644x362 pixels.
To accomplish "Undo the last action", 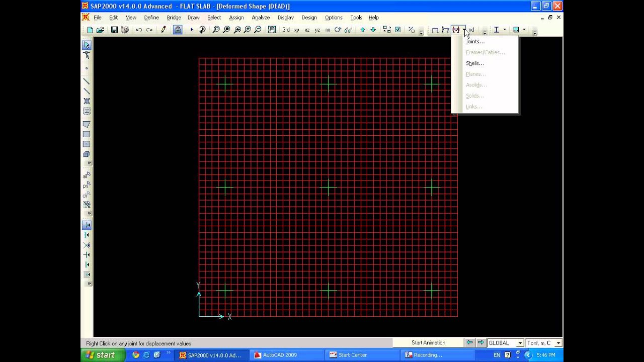I will pos(139,30).
